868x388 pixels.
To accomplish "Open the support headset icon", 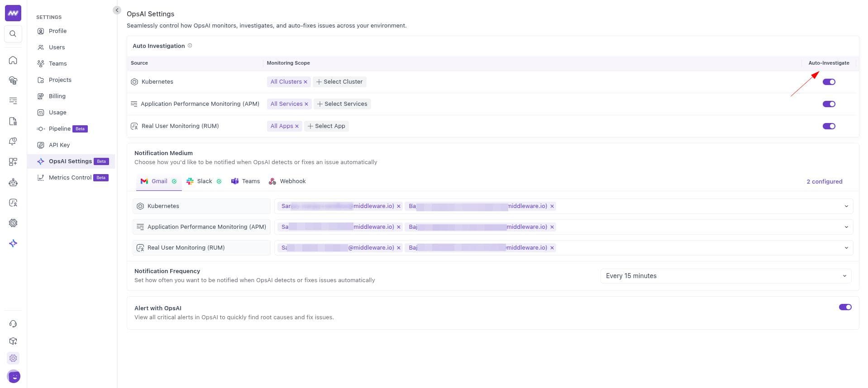I will coord(13,324).
